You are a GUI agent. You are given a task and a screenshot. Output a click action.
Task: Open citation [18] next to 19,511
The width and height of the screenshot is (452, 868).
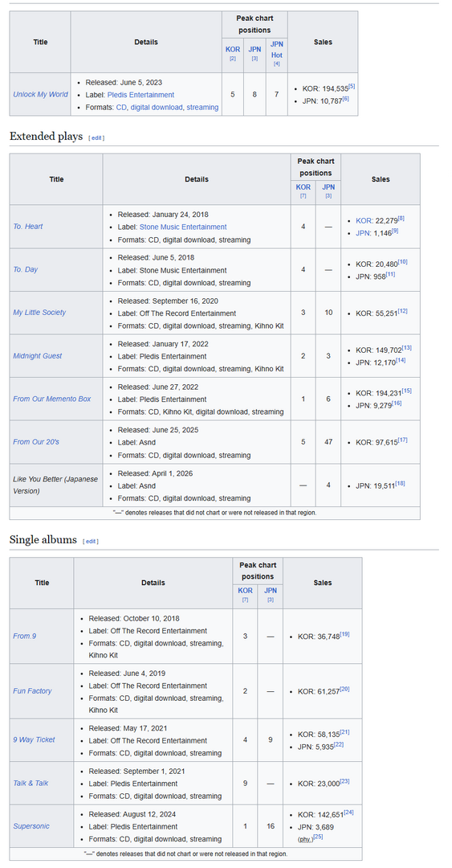pos(401,483)
